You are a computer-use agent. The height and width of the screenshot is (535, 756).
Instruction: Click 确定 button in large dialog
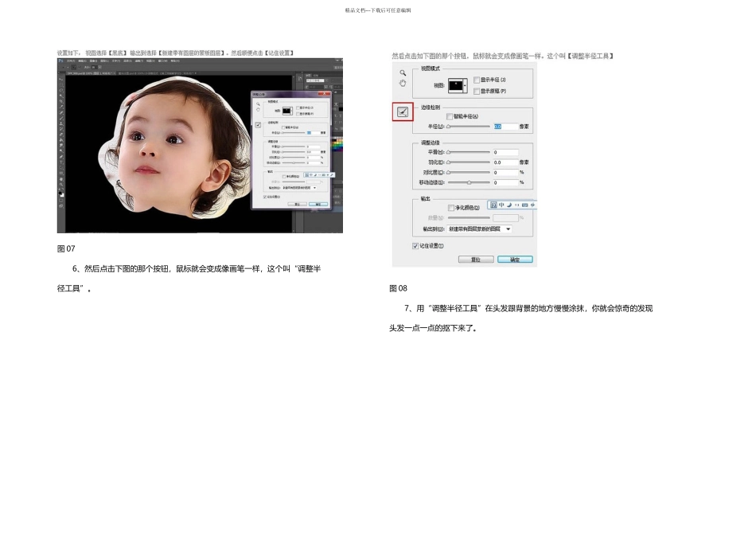click(x=515, y=260)
